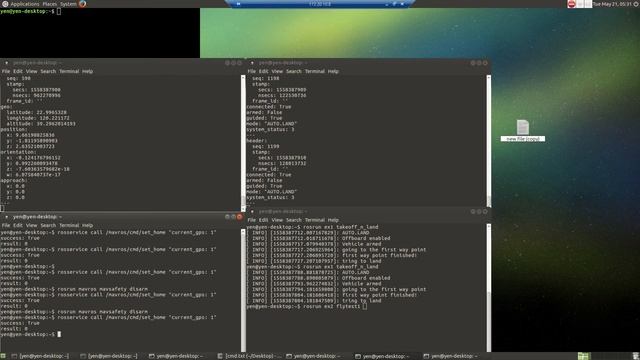Open Help menu in latitude output terminal
The image size is (640, 360).
(x=87, y=71)
